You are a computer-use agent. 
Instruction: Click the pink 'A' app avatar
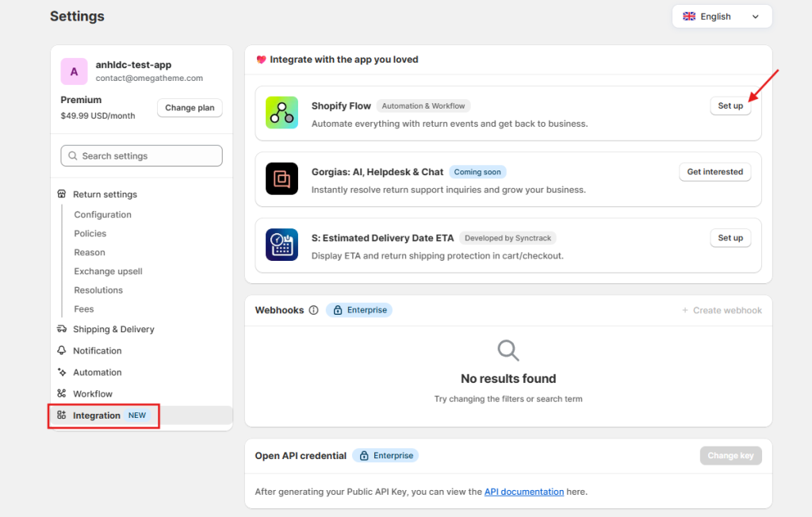74,71
